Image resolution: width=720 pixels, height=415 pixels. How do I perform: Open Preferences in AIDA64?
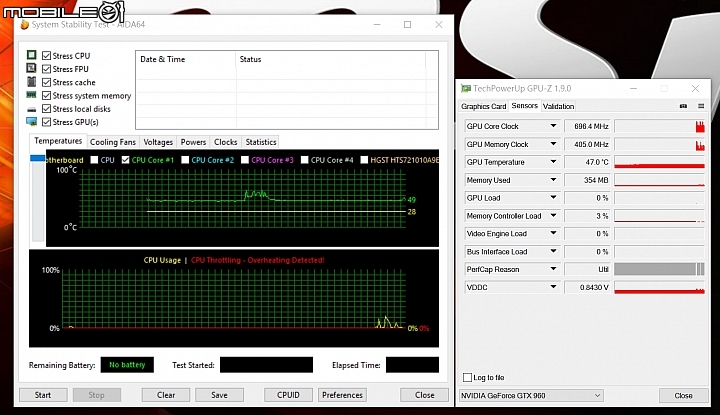pyautogui.click(x=342, y=395)
